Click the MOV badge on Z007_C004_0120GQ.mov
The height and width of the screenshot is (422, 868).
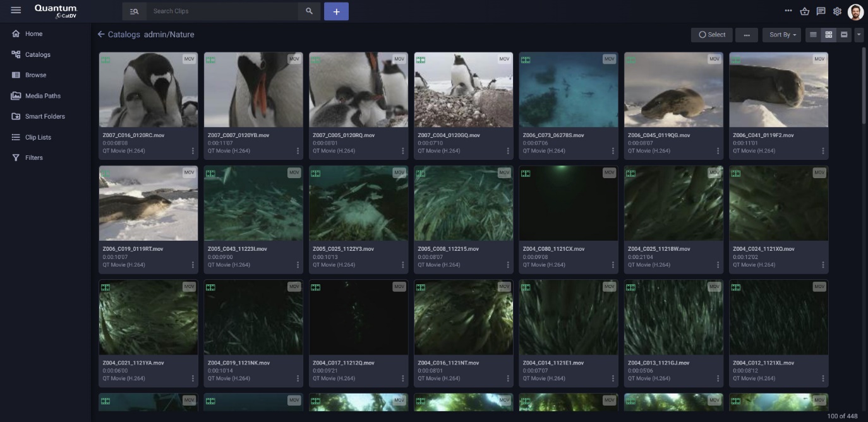click(x=504, y=59)
